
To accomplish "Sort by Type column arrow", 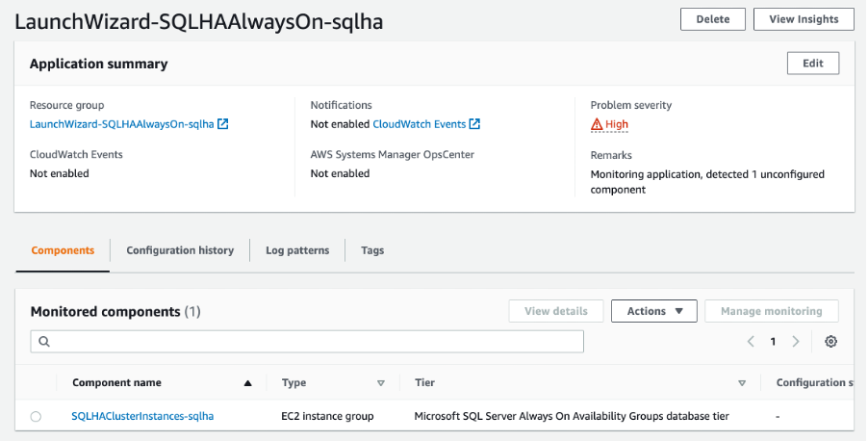I will (x=381, y=383).
